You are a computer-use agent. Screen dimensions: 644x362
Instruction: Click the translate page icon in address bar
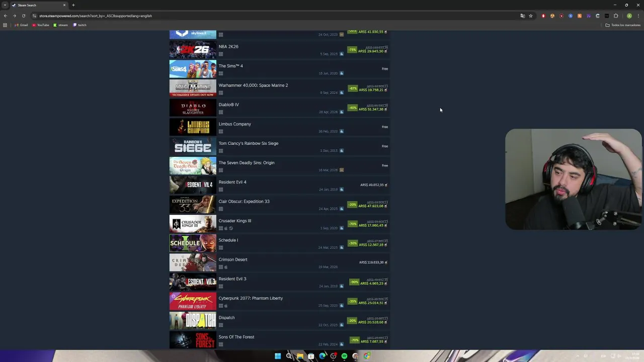[522, 16]
